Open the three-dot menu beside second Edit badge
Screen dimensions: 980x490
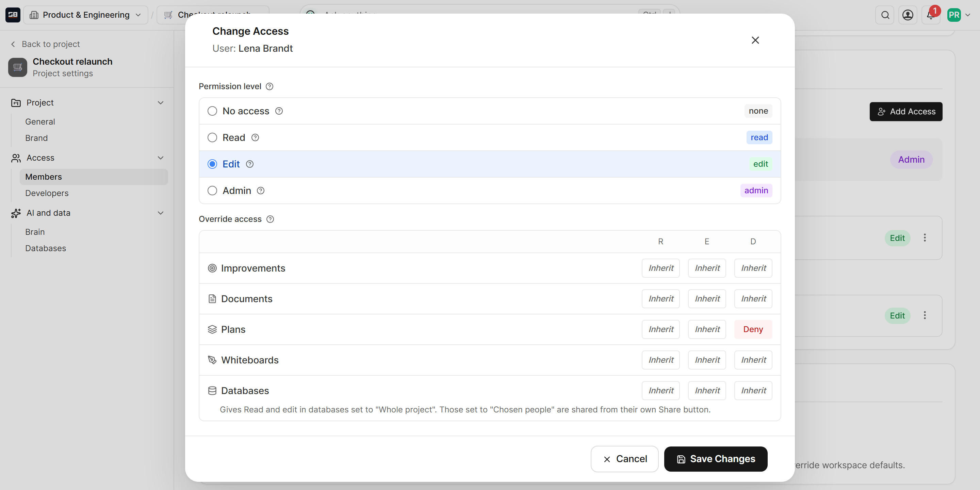pos(925,315)
